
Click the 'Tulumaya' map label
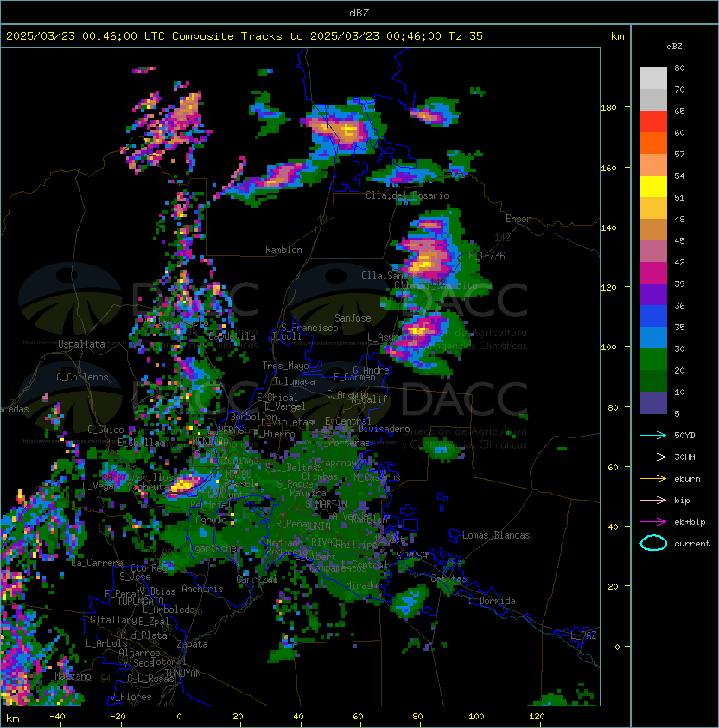pos(295,381)
